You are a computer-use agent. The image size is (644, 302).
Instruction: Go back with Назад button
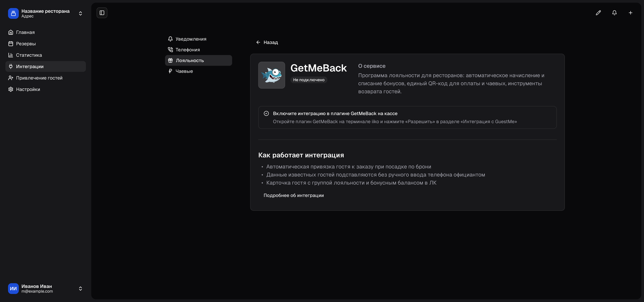(267, 42)
